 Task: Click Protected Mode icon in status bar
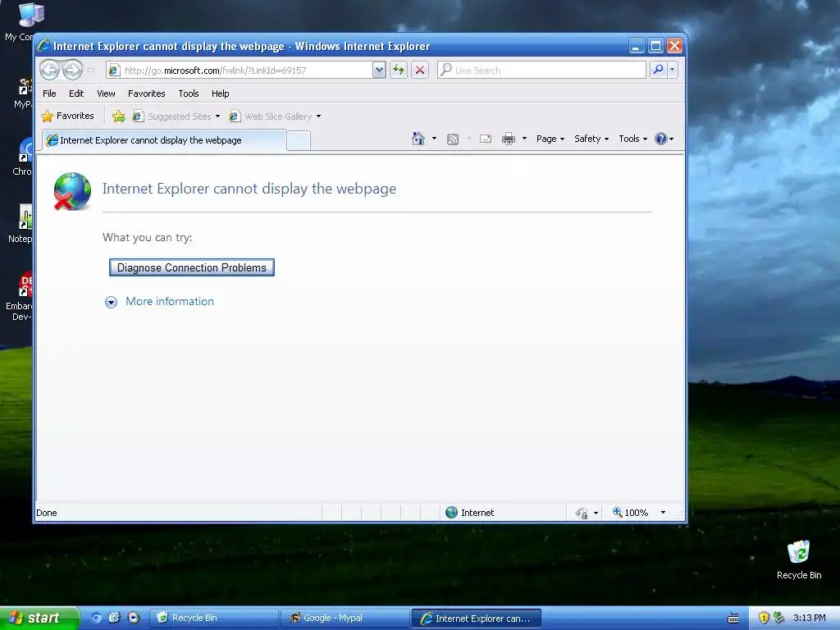pyautogui.click(x=582, y=514)
